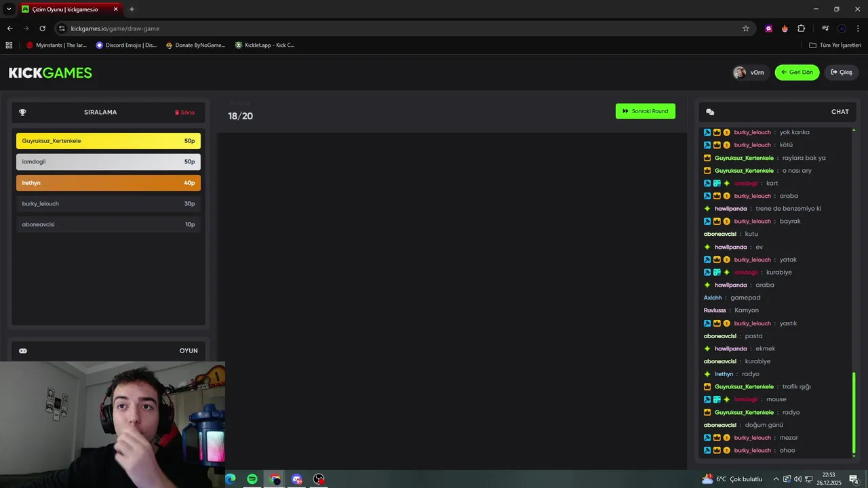
Task: Open a new tab with plus button
Action: coord(132,9)
